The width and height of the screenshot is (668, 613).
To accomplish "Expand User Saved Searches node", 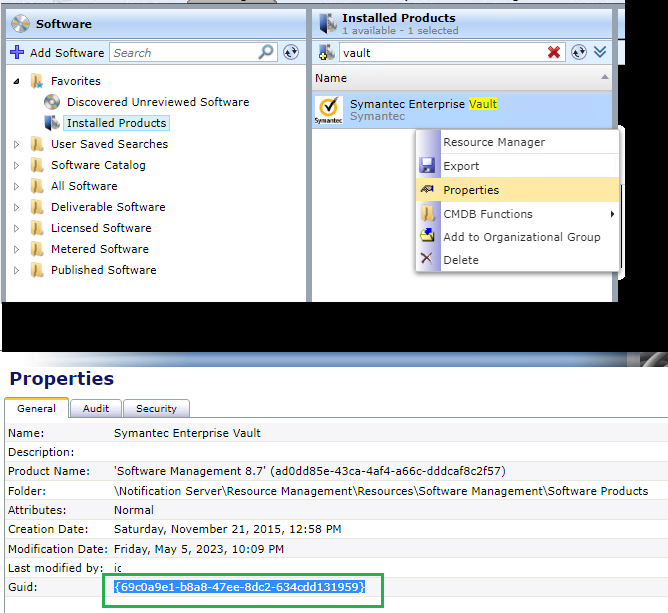I will point(16,144).
